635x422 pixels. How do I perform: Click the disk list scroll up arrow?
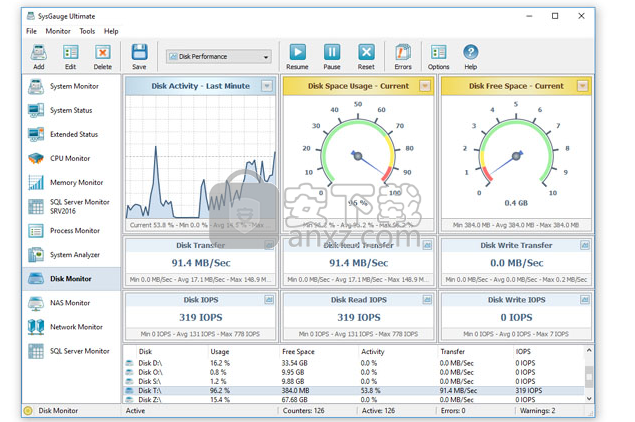[x=589, y=350]
